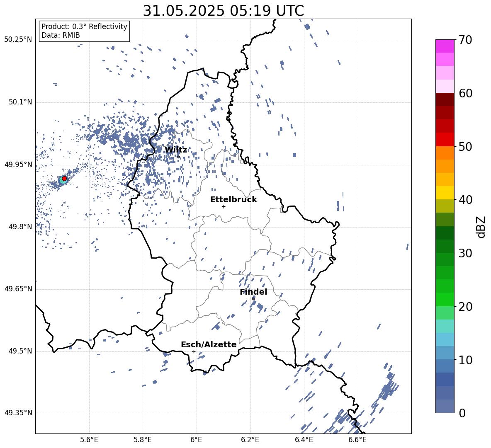
Task: Click the magenta top colorbar segment
Action: 445,46
